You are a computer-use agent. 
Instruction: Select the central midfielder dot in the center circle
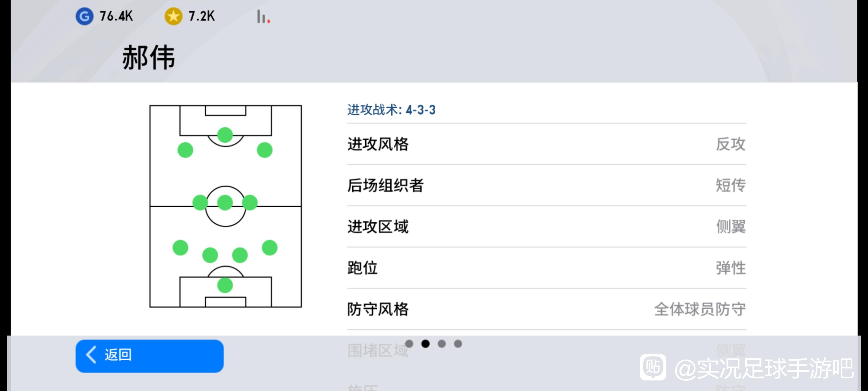click(225, 202)
